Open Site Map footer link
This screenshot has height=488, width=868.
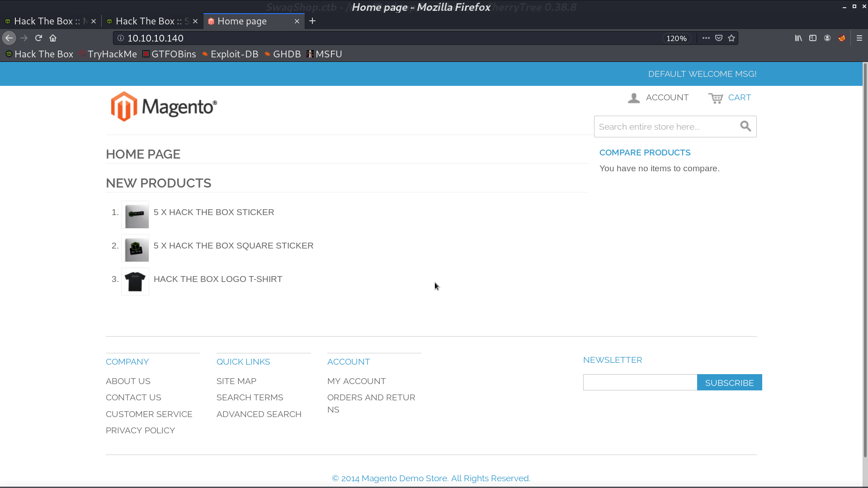tap(236, 381)
